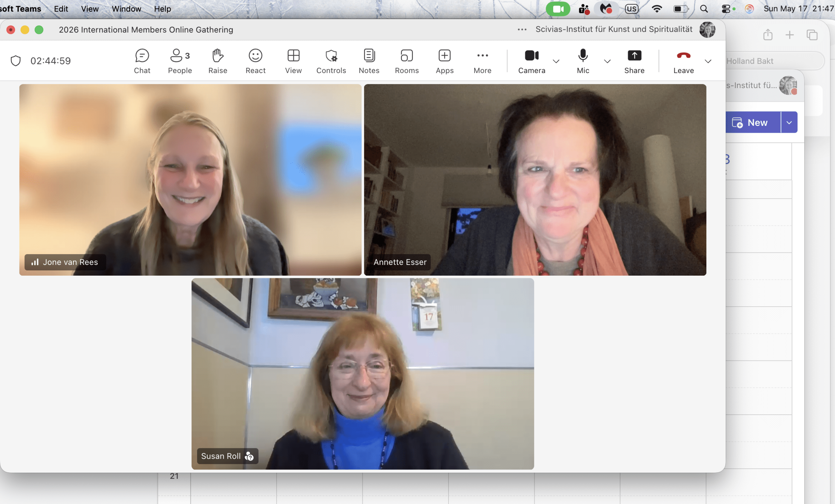Open Control Center in menu bar
This screenshot has width=835, height=504.
[x=726, y=9]
